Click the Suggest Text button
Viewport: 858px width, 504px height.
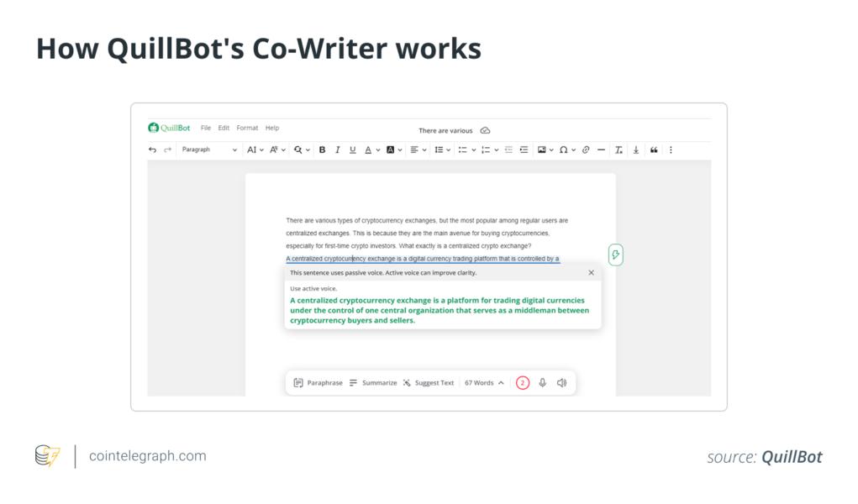[x=429, y=382]
